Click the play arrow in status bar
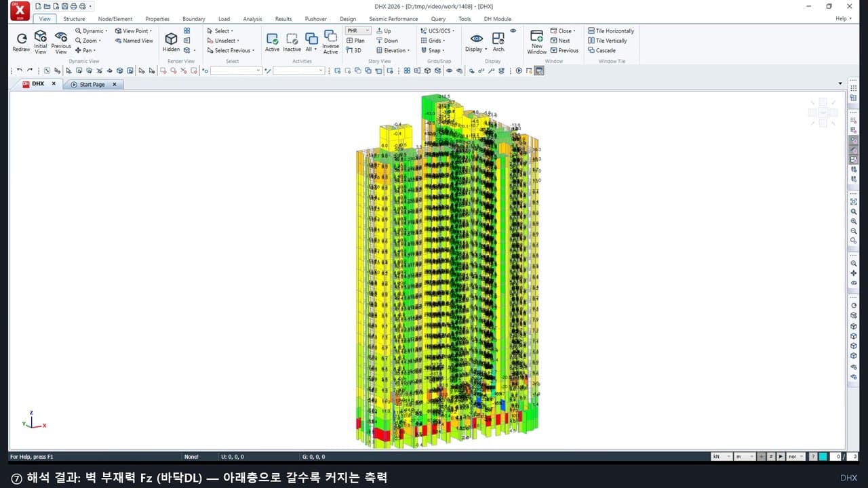The height and width of the screenshot is (488, 868). (781, 457)
